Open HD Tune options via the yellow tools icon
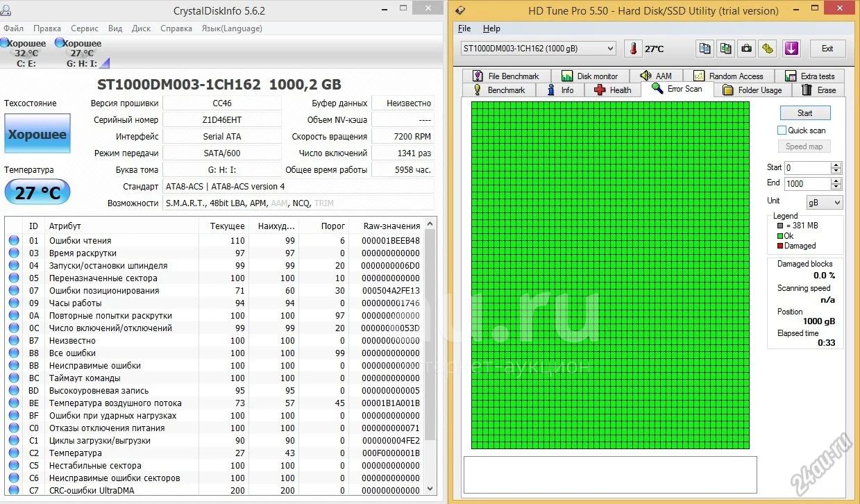860x504 pixels. tap(767, 49)
